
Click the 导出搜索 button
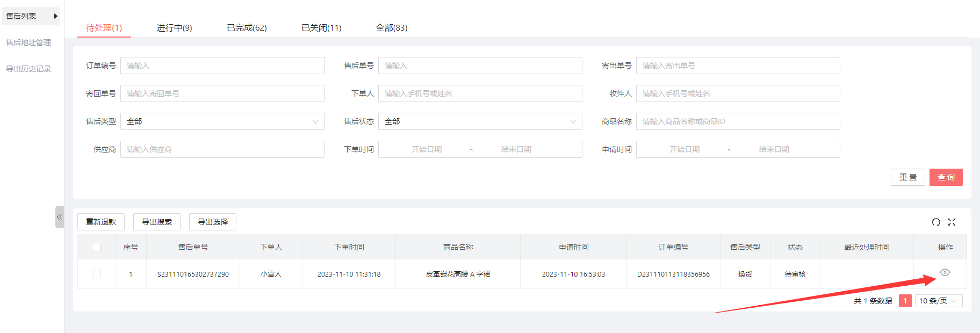coord(157,222)
